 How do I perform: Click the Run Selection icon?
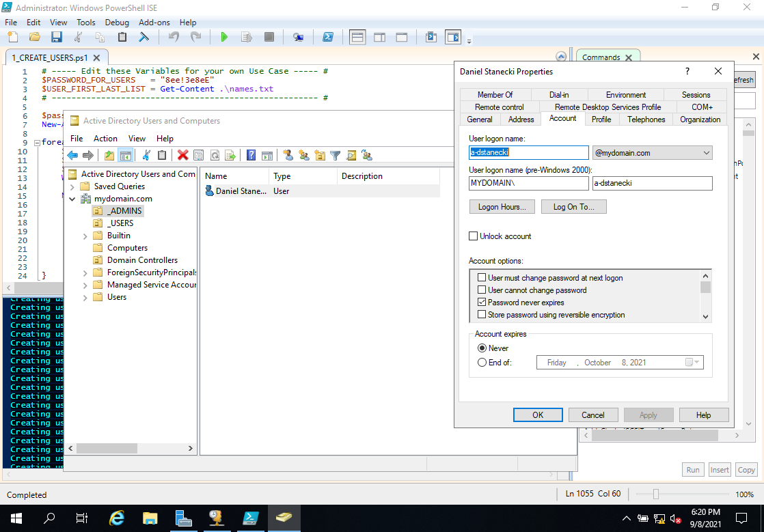[x=247, y=37]
